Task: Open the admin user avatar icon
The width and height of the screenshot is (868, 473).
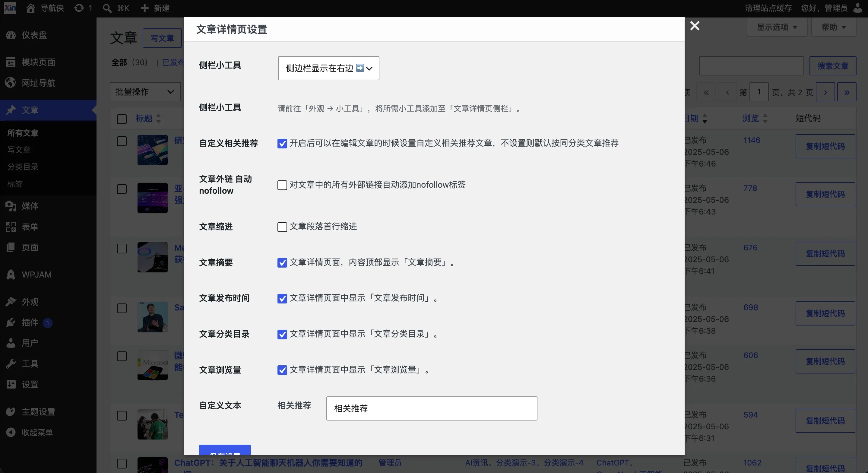Action: (858, 8)
